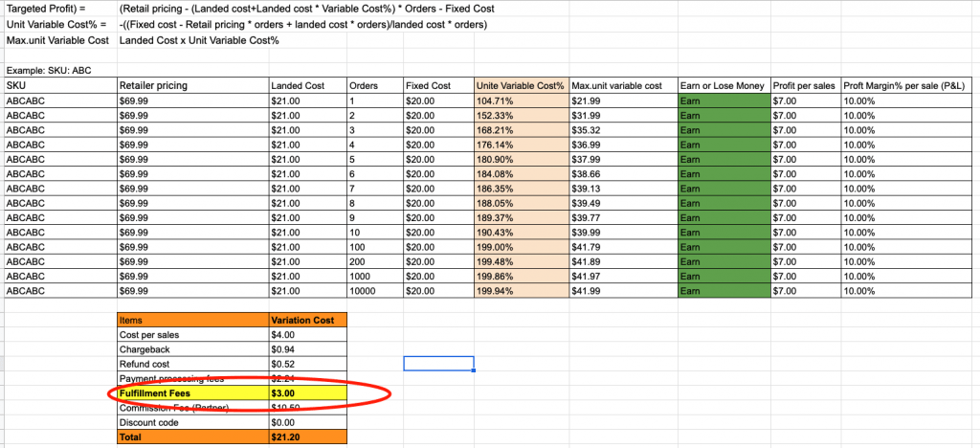Select the 'Earn or Lose Money' header cell
The width and height of the screenshot is (980, 448).
(x=724, y=85)
